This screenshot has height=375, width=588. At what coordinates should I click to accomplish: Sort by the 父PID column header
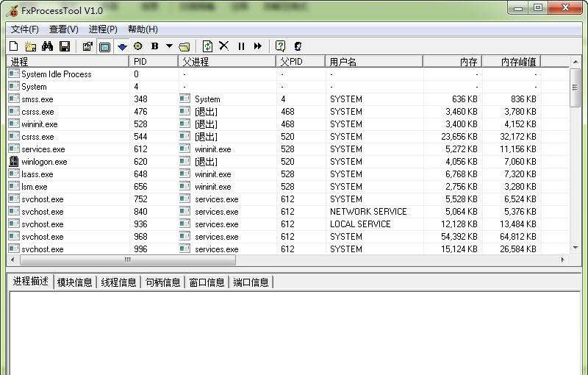(x=301, y=62)
